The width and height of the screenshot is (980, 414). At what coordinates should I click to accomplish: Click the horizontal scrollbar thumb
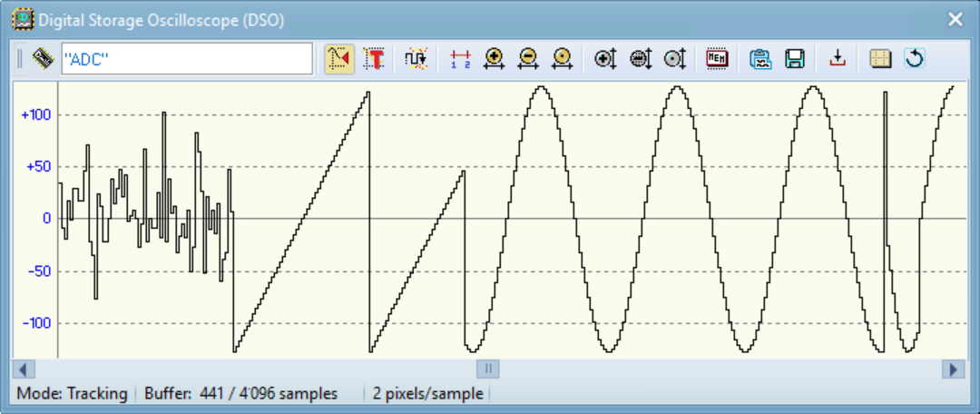click(489, 369)
